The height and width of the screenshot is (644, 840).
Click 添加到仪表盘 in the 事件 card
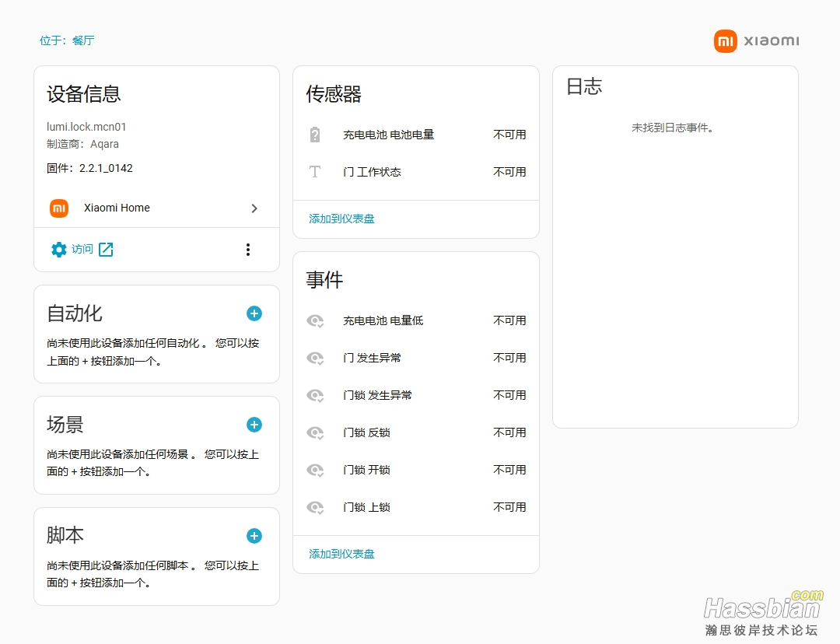[341, 554]
